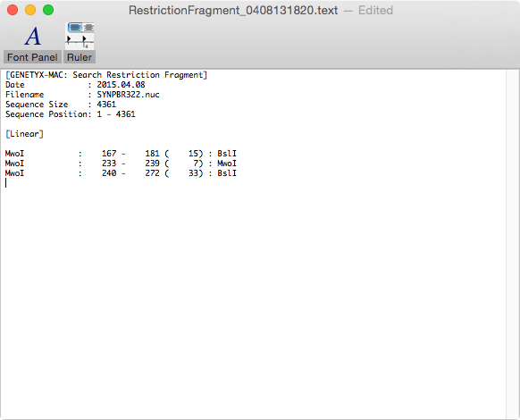Click the first MwoI row at 167
This screenshot has width=520, height=420.
click(x=121, y=154)
